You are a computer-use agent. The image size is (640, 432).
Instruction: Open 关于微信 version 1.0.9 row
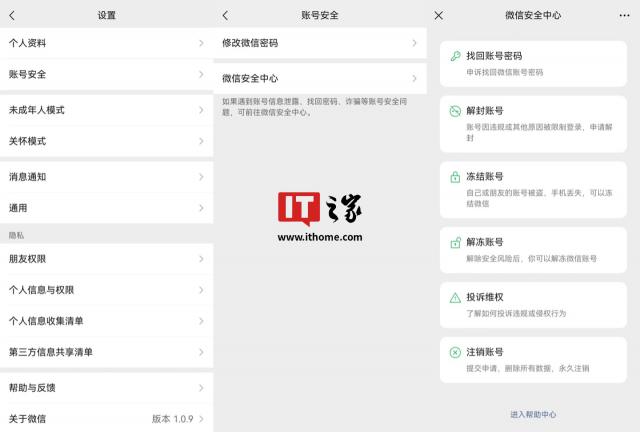pos(106,418)
